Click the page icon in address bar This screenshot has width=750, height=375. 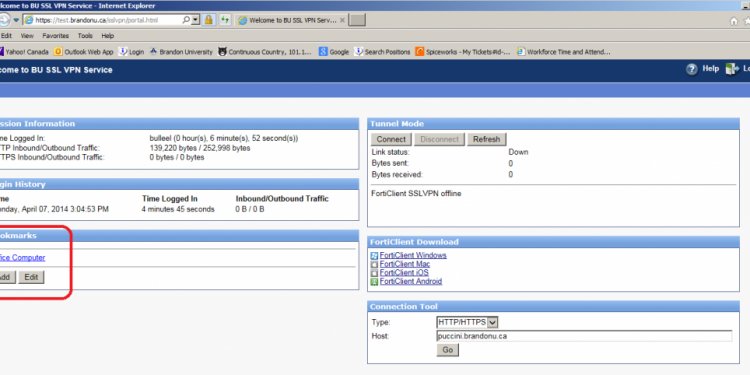[x=29, y=21]
